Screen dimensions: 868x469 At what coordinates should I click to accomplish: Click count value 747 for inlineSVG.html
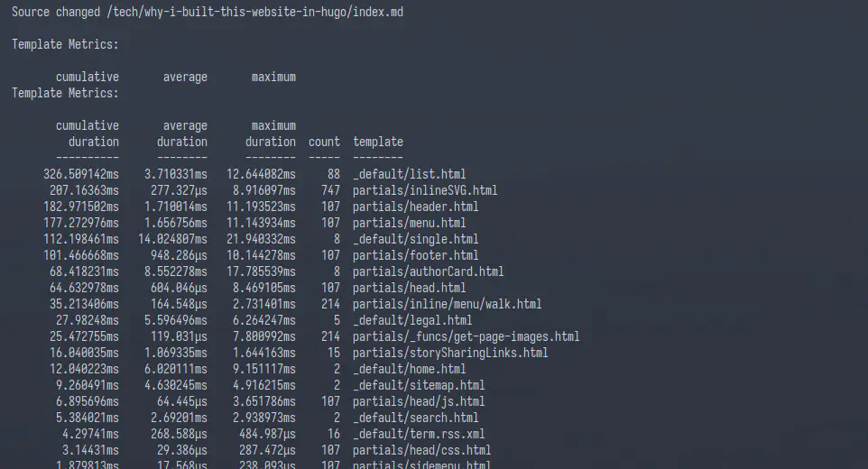[330, 190]
